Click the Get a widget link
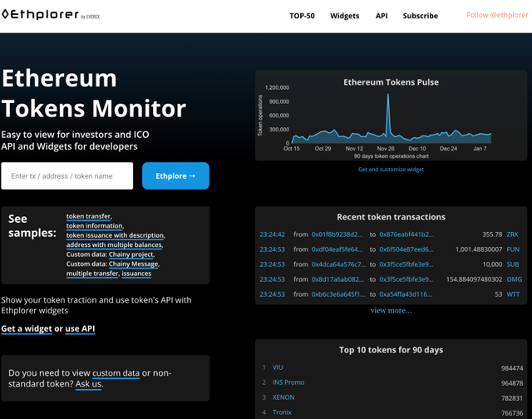532x419 pixels. [x=27, y=328]
